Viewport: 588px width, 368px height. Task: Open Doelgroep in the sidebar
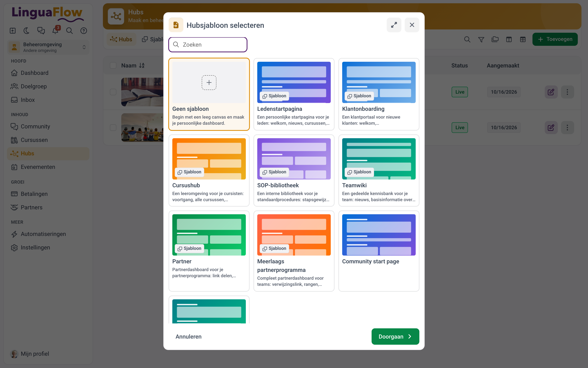point(48,86)
